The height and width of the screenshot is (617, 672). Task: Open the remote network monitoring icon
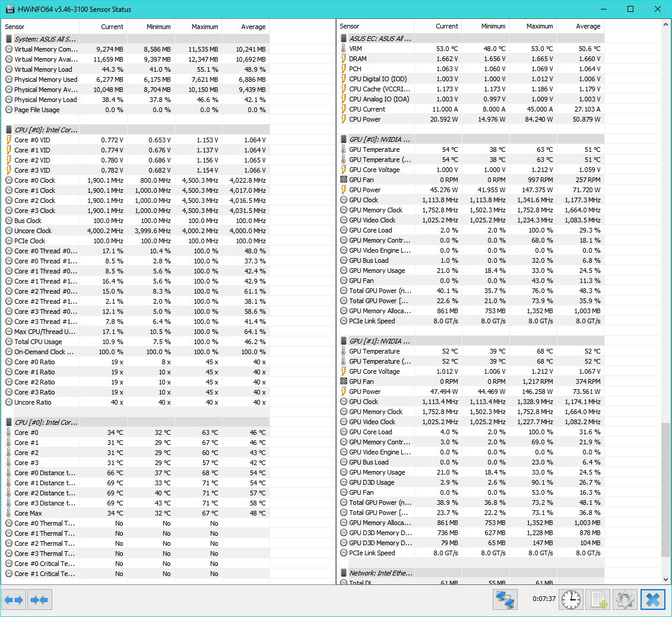click(x=505, y=600)
